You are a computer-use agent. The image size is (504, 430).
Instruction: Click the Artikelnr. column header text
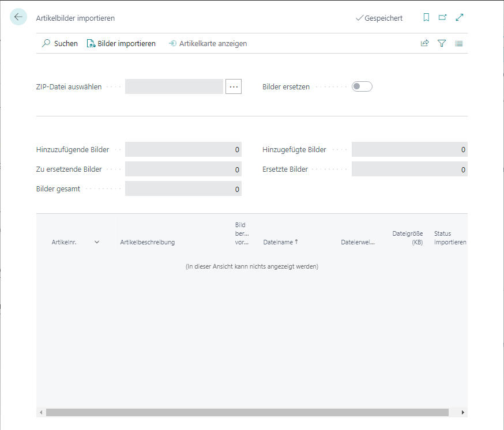coord(64,242)
